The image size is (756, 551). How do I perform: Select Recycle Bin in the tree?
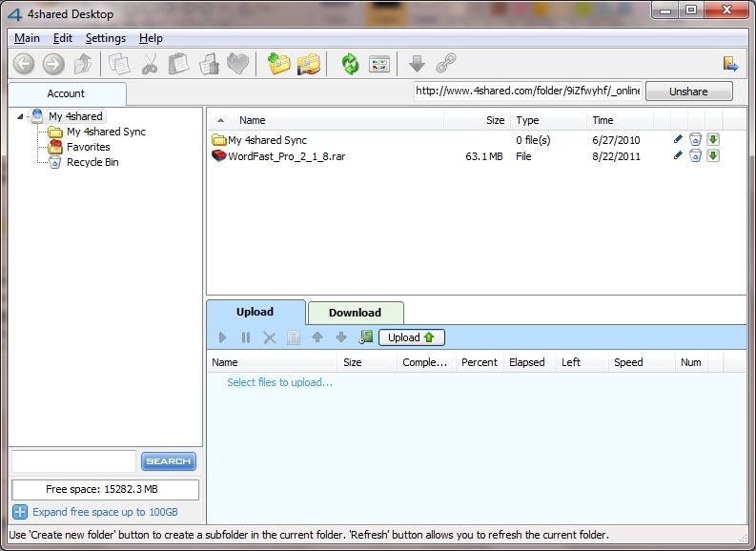click(92, 162)
